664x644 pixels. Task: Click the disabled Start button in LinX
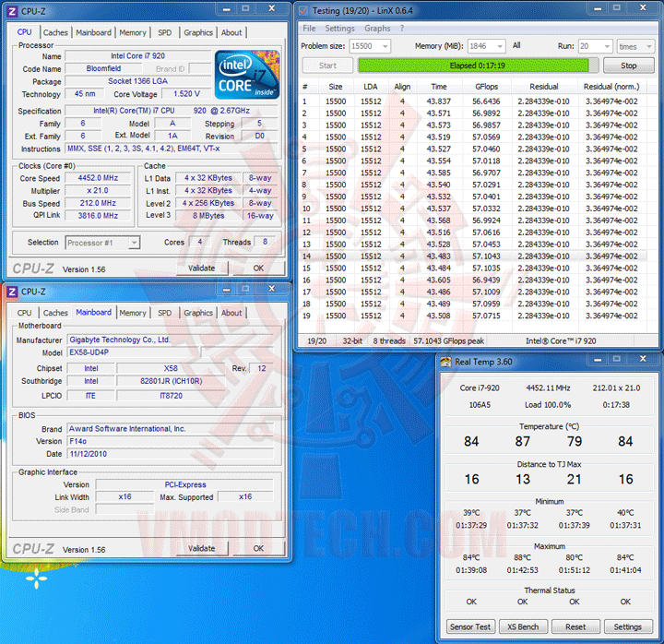coord(327,66)
